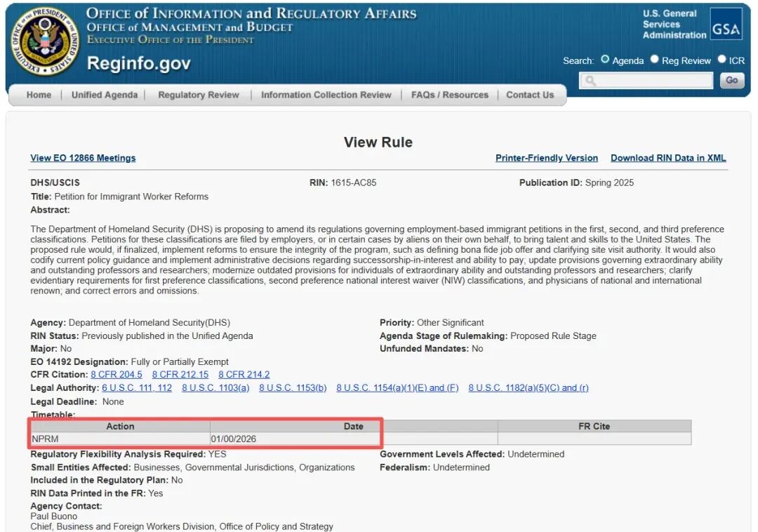Download RIN Data in XML

coord(668,158)
